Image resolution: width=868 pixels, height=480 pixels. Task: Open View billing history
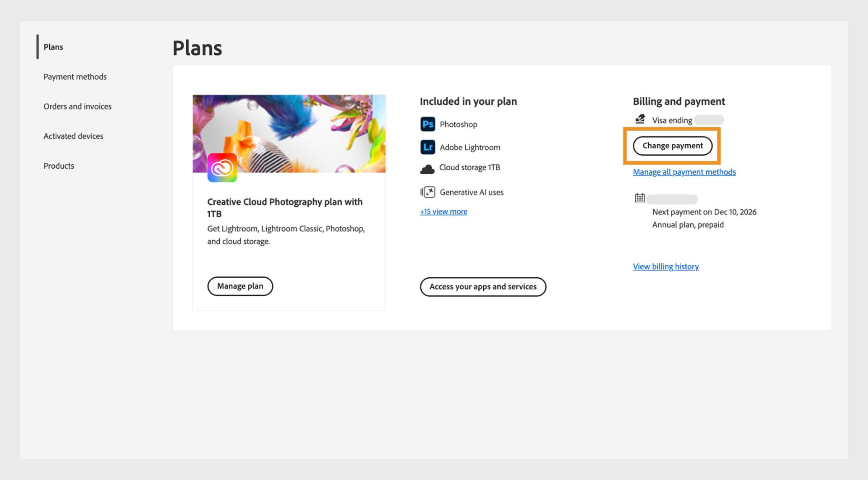pyautogui.click(x=665, y=266)
